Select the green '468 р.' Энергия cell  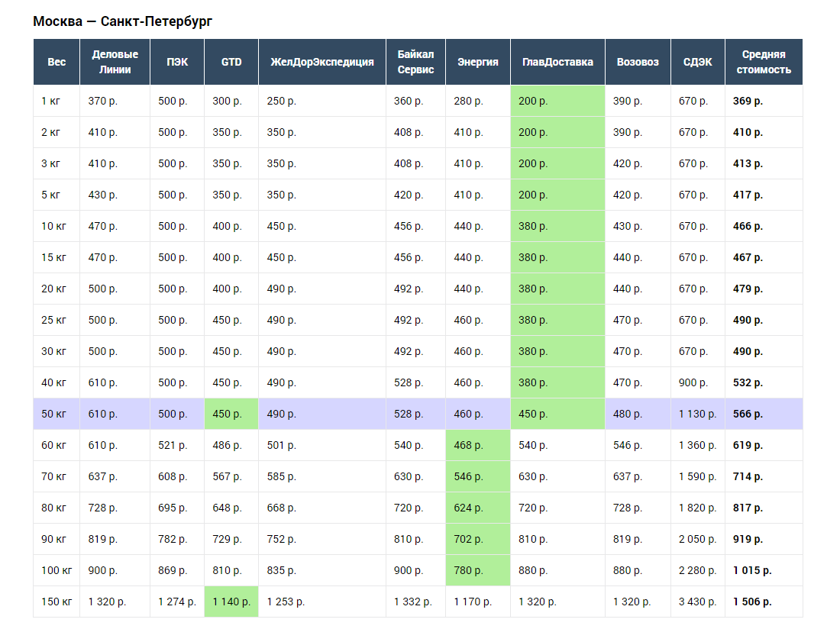point(478,445)
